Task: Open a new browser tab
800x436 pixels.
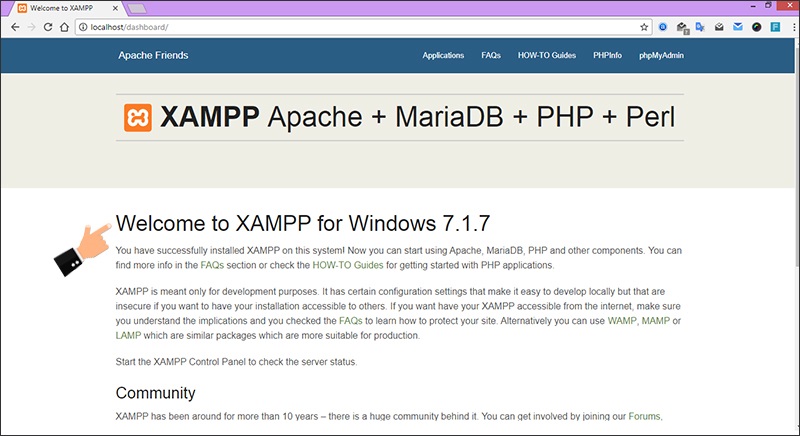Action: tap(136, 8)
